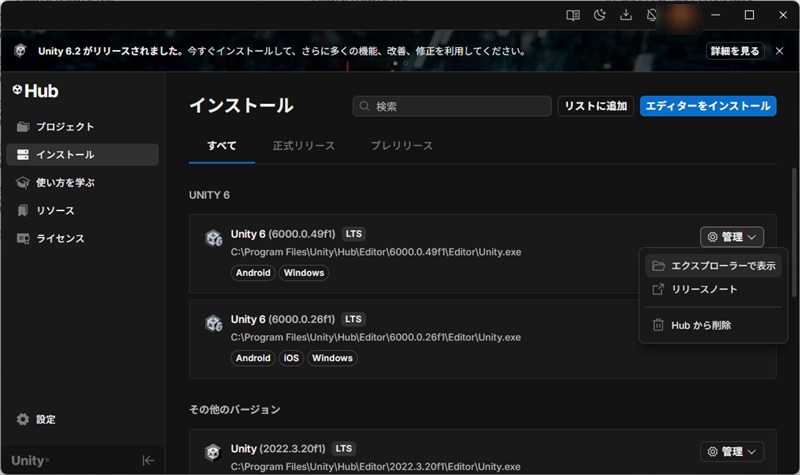This screenshot has width=800, height=475.
Task: Click the LTS badge of 2022.3.20f1
Action: tap(344, 448)
